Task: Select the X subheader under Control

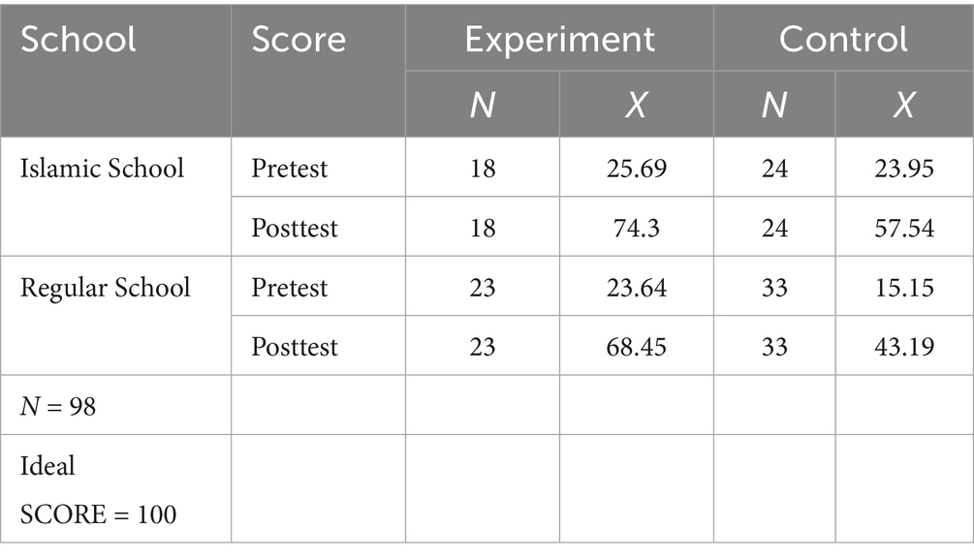Action: pos(902,105)
